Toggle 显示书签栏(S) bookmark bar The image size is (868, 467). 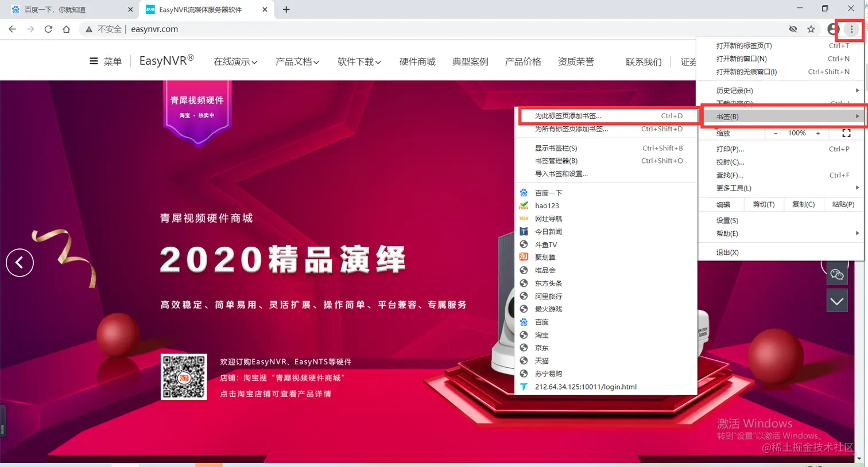click(606, 148)
